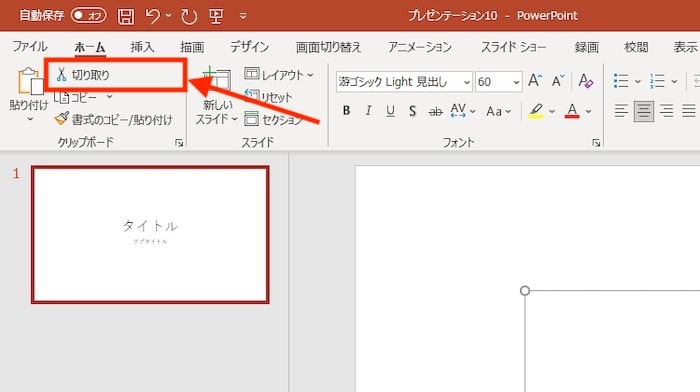Viewport: 700px width, 392px height.
Task: Click Increase Font Size icon
Action: (535, 81)
